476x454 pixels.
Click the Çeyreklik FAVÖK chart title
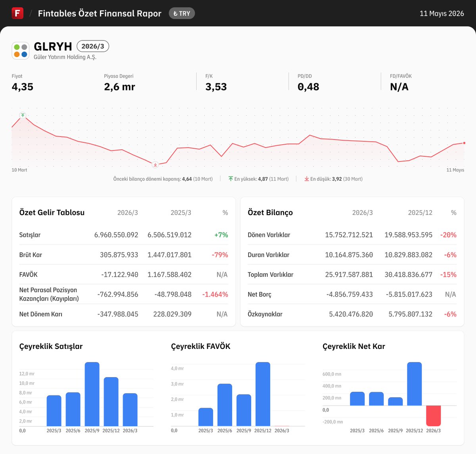(201, 346)
